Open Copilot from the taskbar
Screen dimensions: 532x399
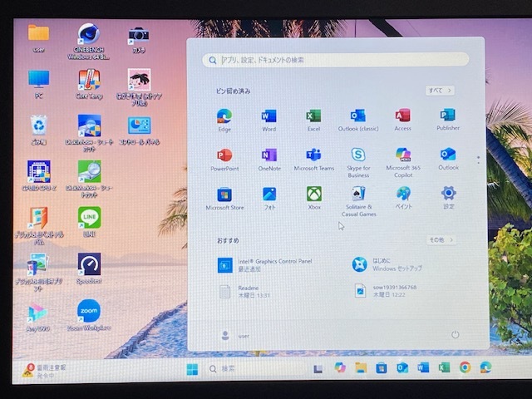point(340,367)
